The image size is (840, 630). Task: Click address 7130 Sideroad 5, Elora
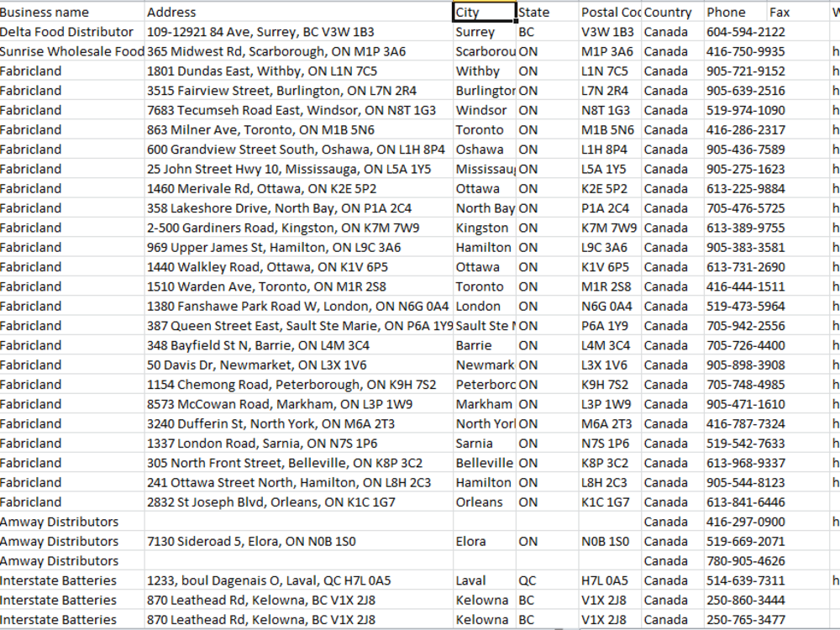click(298, 541)
